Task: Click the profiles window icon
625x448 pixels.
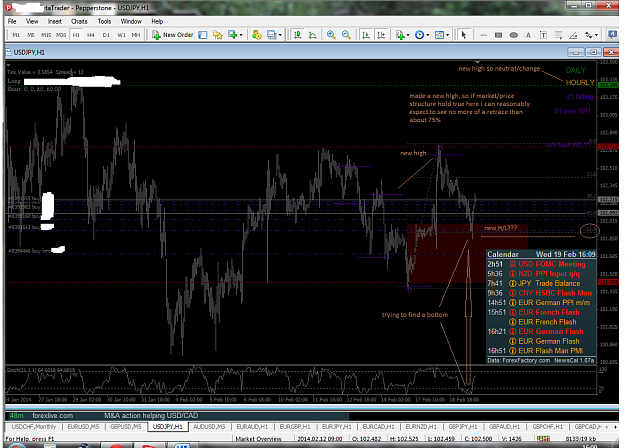Action: tap(271, 35)
